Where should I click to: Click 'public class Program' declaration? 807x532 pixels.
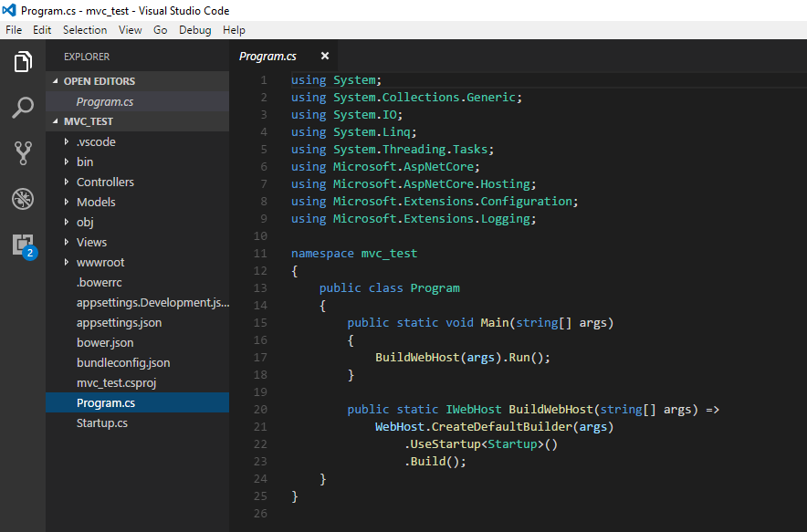point(389,288)
